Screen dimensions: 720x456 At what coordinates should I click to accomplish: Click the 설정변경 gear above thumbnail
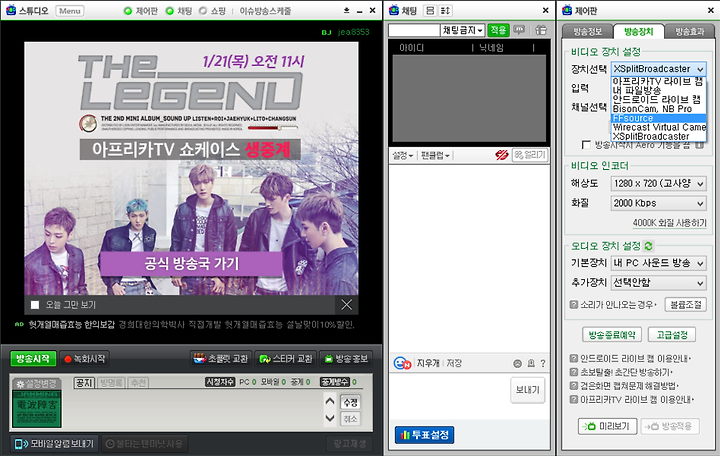pos(36,383)
